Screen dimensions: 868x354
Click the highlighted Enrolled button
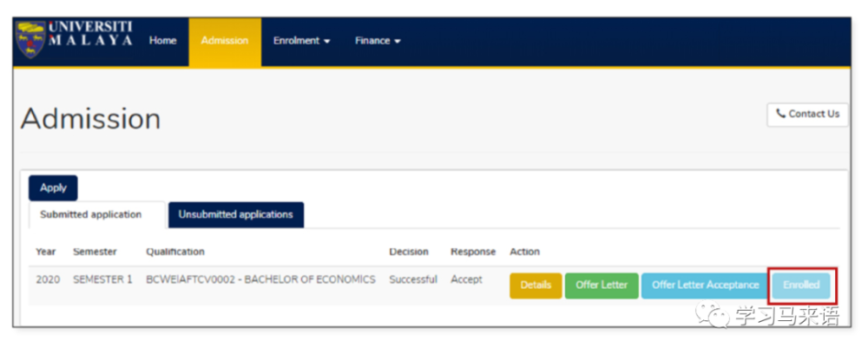click(x=801, y=285)
